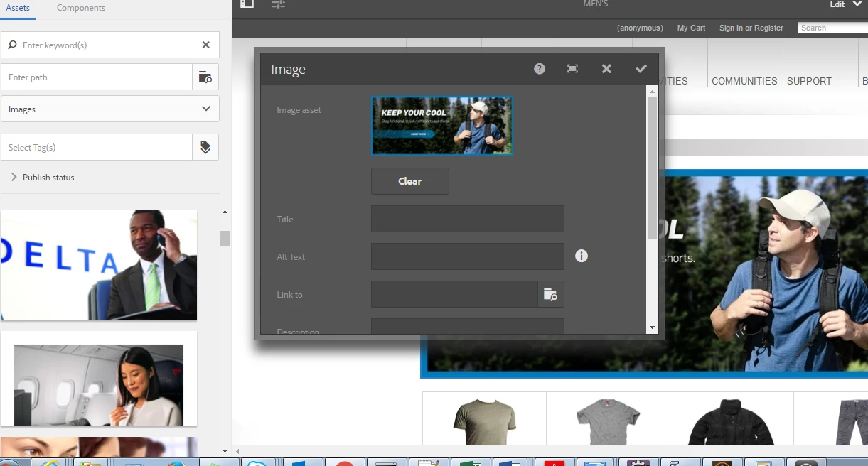Click the Clear button
Image resolution: width=868 pixels, height=466 pixels.
coord(410,181)
